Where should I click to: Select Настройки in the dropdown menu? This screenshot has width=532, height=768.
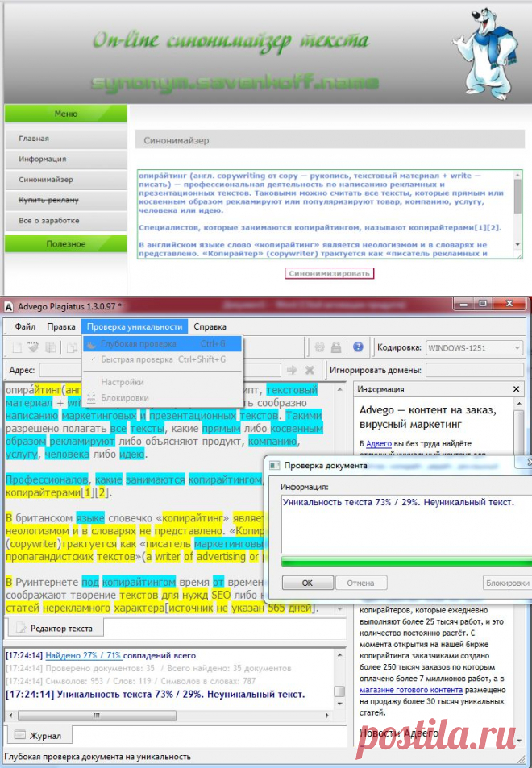tap(163, 382)
